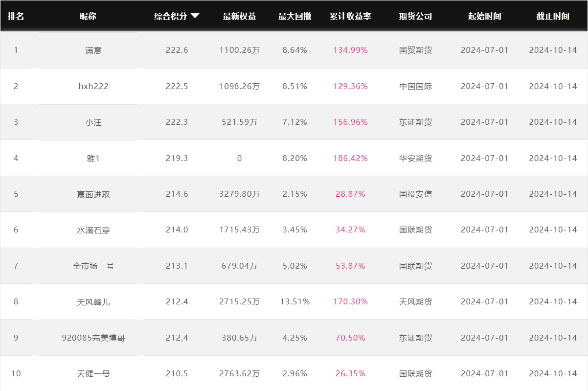Screen dimensions: 588x391
Task: Click the 最新权益 column header
Action: [x=239, y=16]
